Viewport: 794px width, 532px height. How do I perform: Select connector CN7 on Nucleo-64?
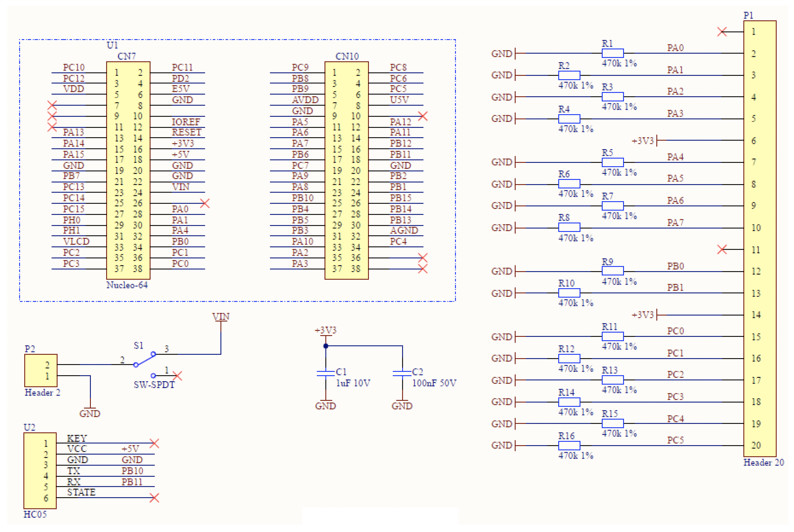click(128, 166)
